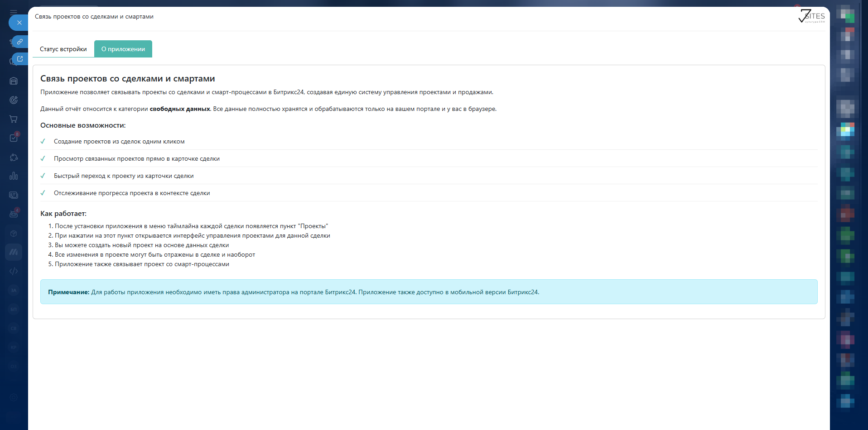Viewport: 868px width, 430px height.
Task: Open the target goals icon in the sidebar
Action: [x=14, y=100]
